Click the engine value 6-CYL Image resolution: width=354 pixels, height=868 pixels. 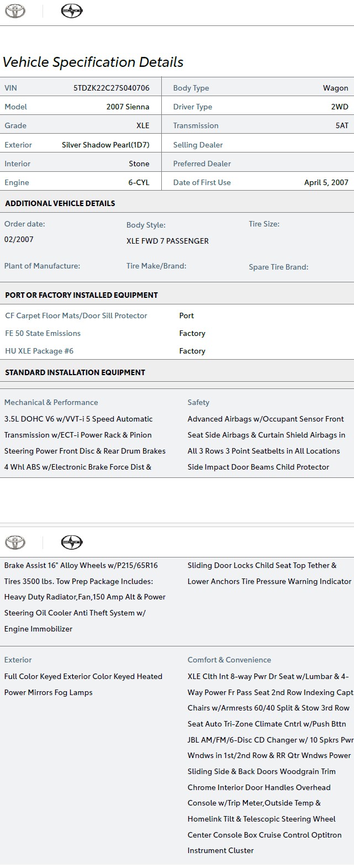139,182
